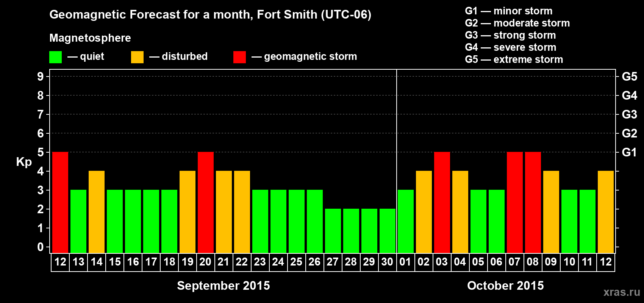This screenshot has height=303, width=644.
Task: Click the 'October 2015' month label
Action: click(x=505, y=286)
